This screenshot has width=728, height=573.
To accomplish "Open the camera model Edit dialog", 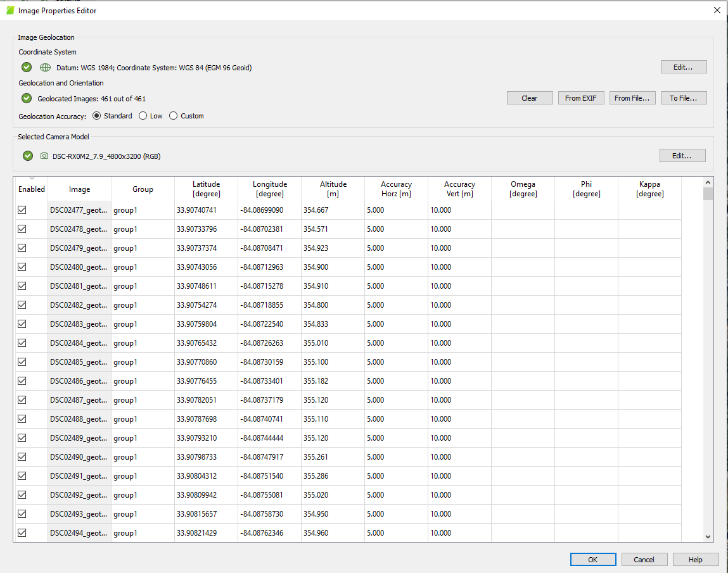I will tap(682, 155).
